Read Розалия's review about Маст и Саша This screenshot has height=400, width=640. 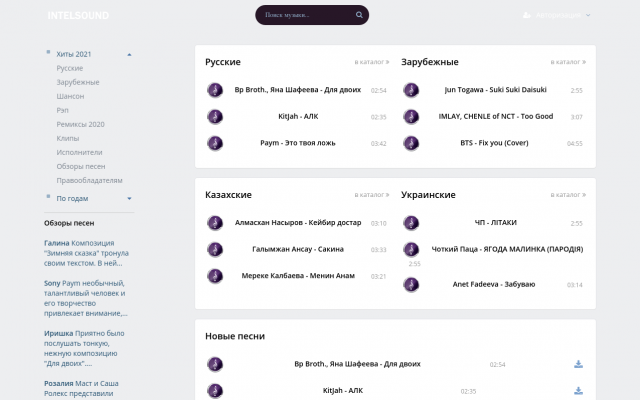tap(81, 389)
